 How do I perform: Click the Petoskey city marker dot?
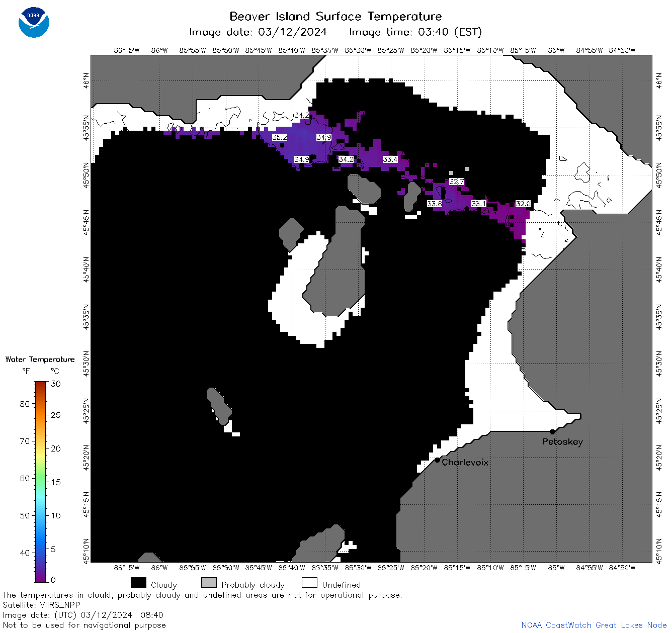pyautogui.click(x=552, y=431)
